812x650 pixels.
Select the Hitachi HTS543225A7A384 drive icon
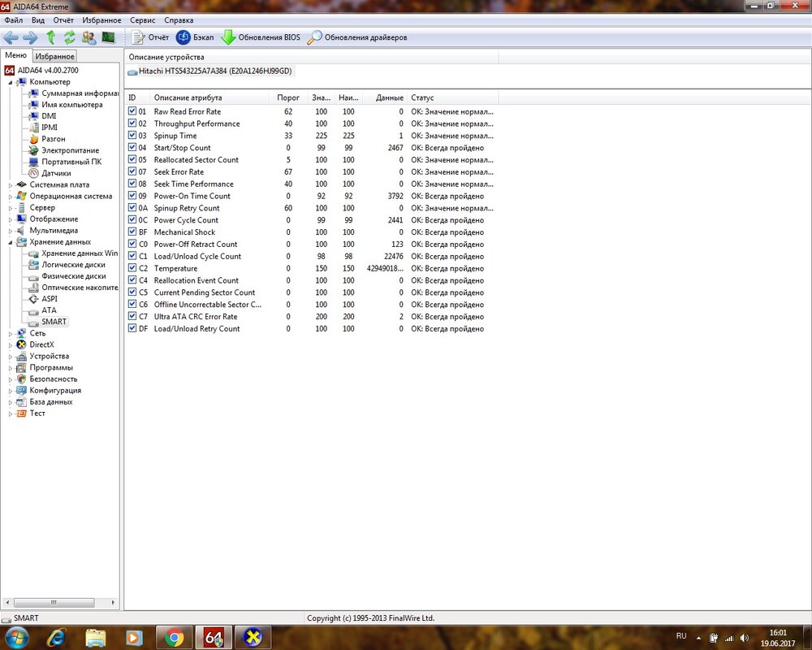[132, 71]
